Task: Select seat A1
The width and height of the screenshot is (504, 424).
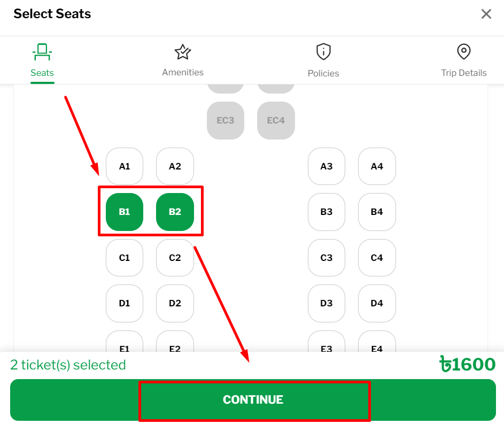Action: point(125,166)
